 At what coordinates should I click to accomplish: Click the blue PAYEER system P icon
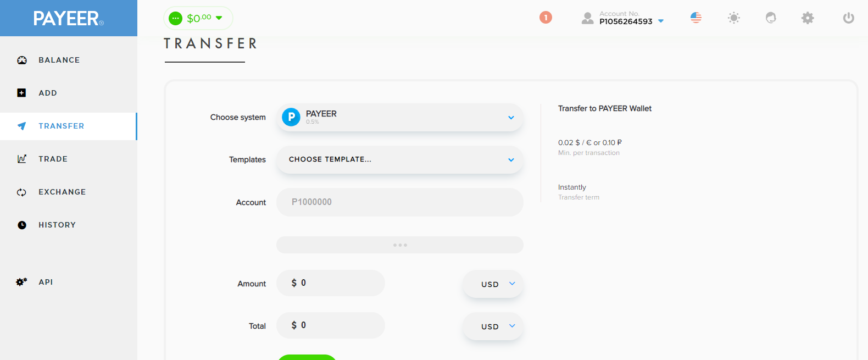coord(291,117)
